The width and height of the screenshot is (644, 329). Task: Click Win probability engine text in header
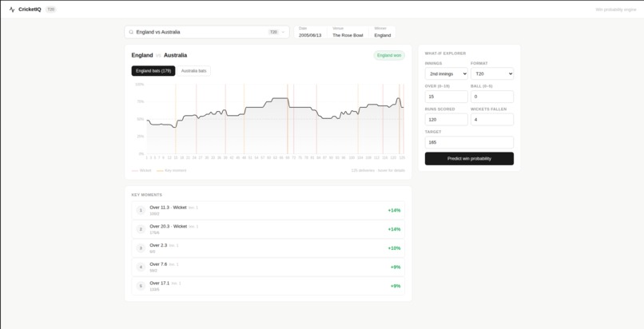[x=616, y=10]
